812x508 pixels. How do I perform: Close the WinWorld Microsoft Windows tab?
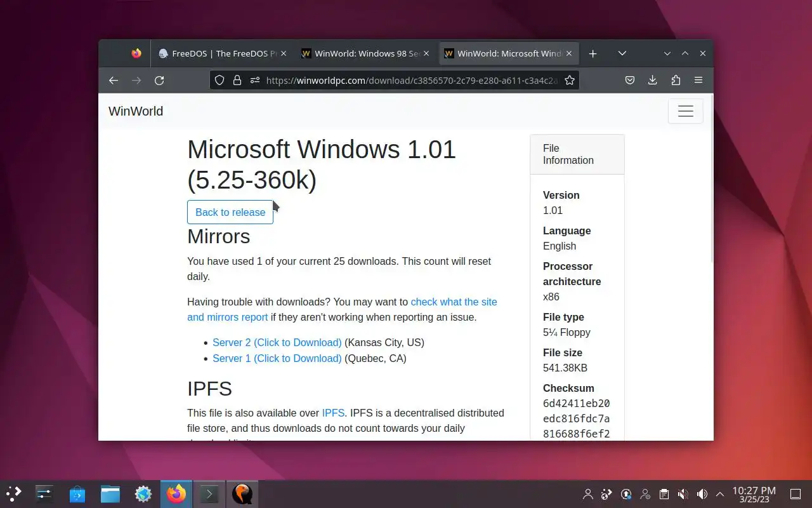[569, 53]
